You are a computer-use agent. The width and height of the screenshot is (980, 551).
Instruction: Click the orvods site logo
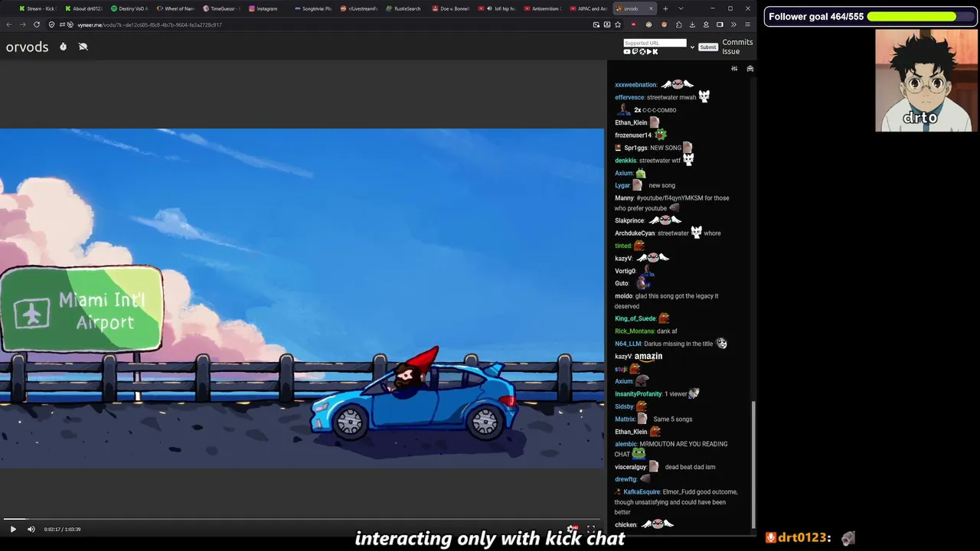click(27, 47)
